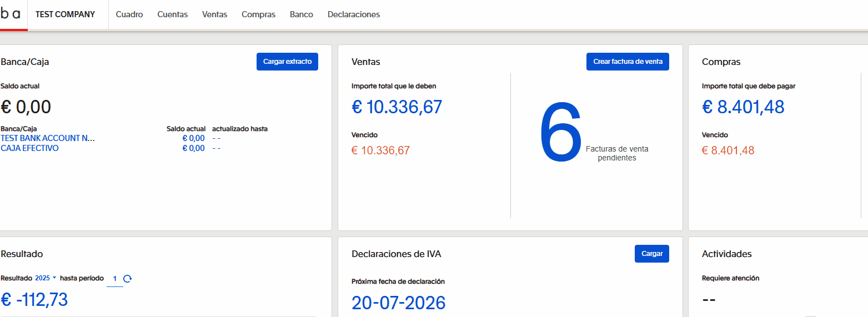Open the CAJA EFECTIVO account link
Image resolution: width=868 pixels, height=317 pixels.
point(29,148)
